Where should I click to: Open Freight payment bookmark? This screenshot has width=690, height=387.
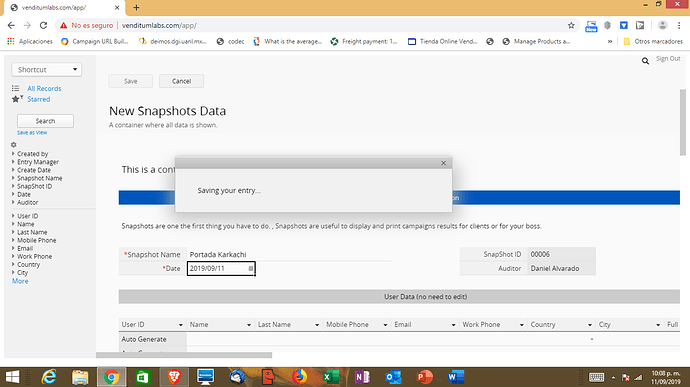pyautogui.click(x=364, y=41)
